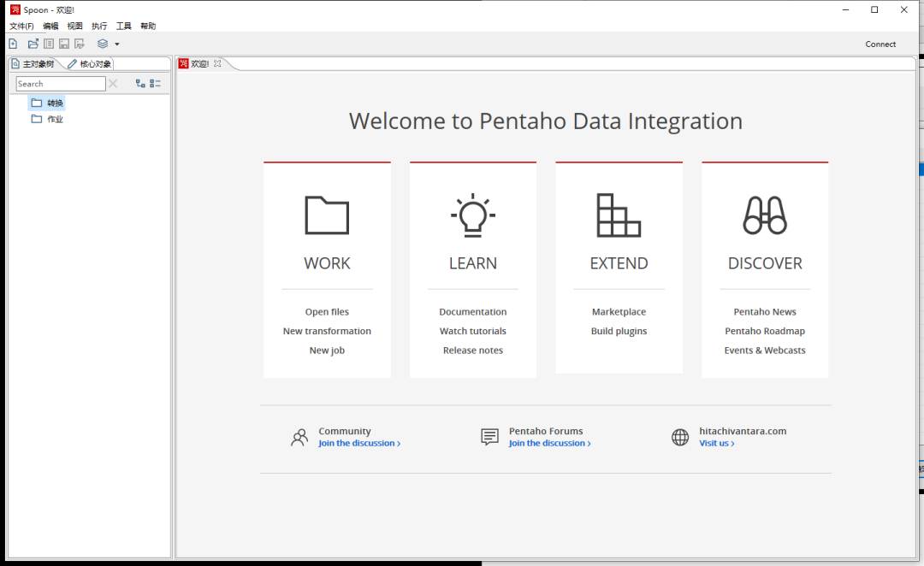Open the 执行 menu
The height and width of the screenshot is (566, 924).
pyautogui.click(x=99, y=26)
